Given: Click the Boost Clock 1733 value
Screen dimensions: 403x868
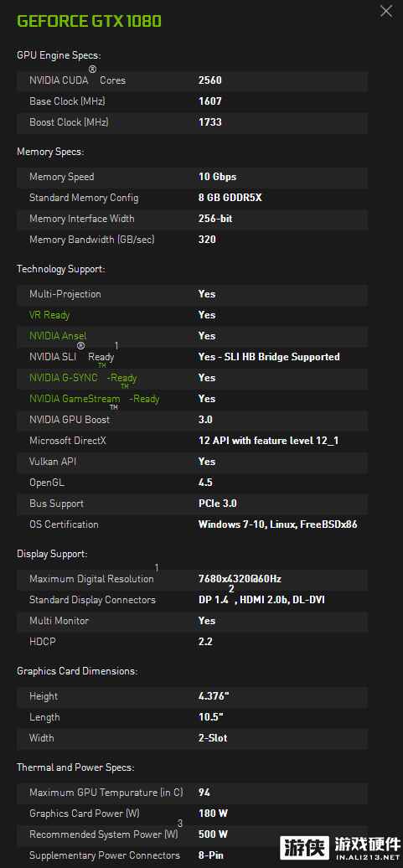Looking at the screenshot, I should pos(209,122).
